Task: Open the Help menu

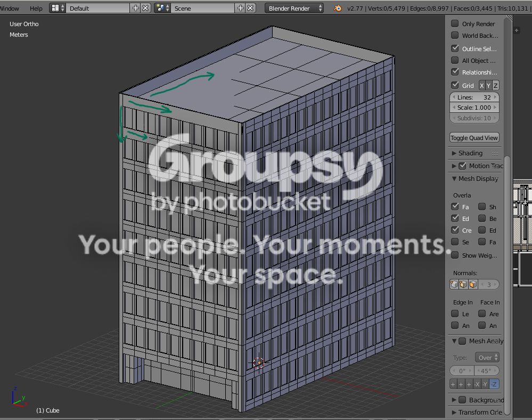Action: 36,9
